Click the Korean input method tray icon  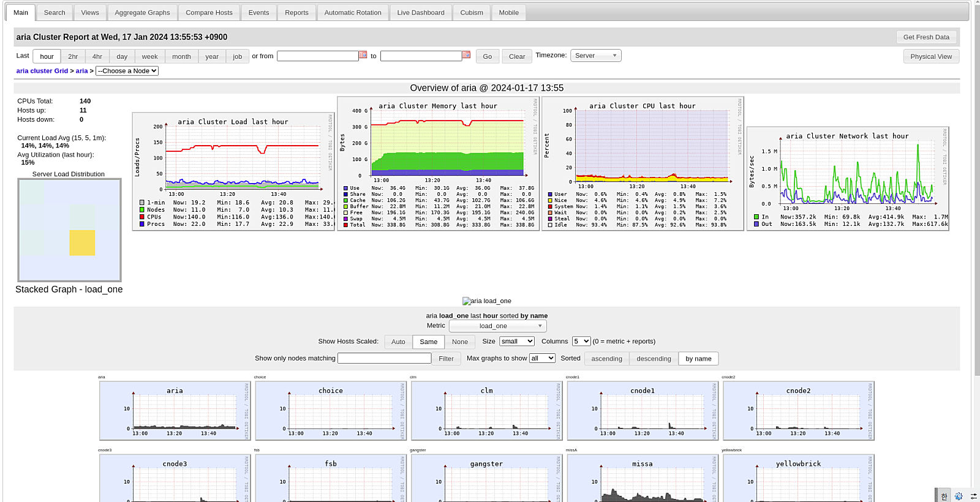click(944, 496)
